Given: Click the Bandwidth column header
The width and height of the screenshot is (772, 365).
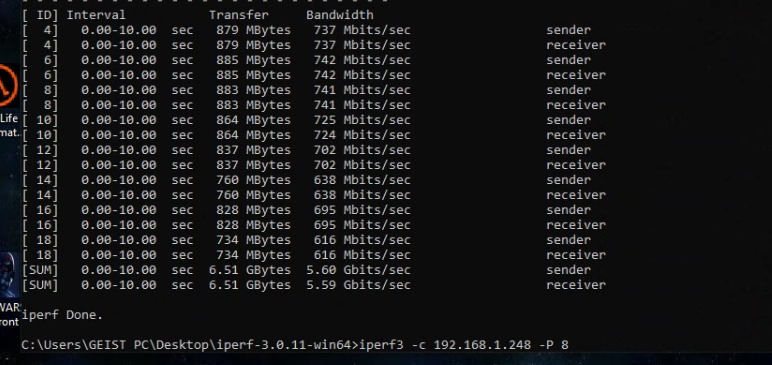Looking at the screenshot, I should click(x=339, y=15).
